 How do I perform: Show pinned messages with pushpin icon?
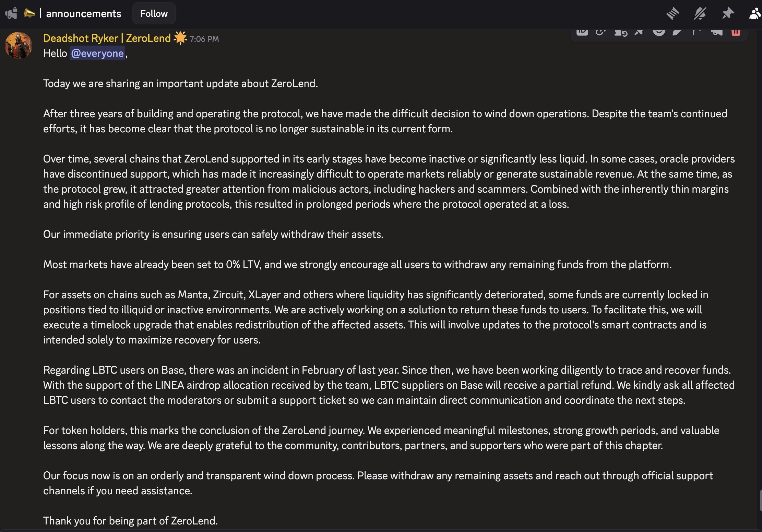pyautogui.click(x=728, y=14)
